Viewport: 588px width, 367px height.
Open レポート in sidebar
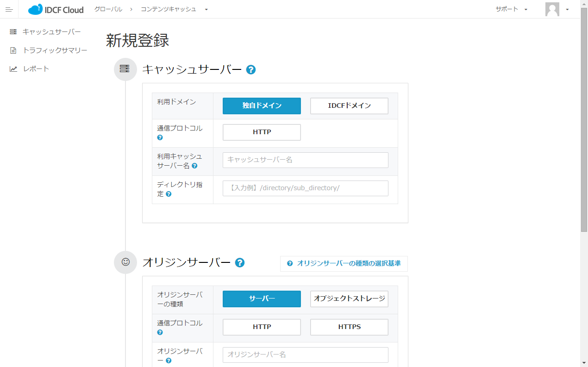click(36, 69)
